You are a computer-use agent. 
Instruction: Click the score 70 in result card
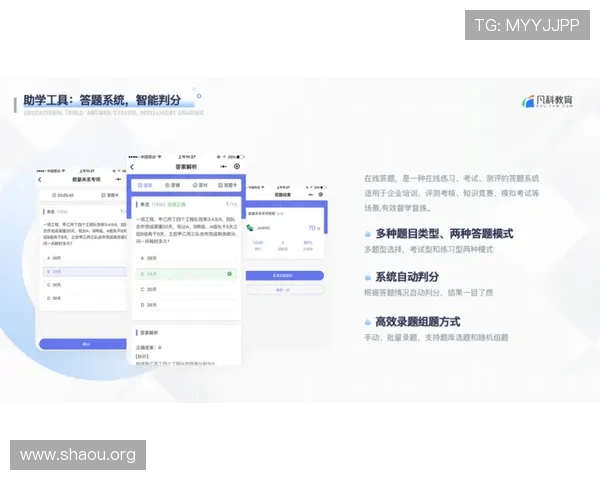pos(312,228)
